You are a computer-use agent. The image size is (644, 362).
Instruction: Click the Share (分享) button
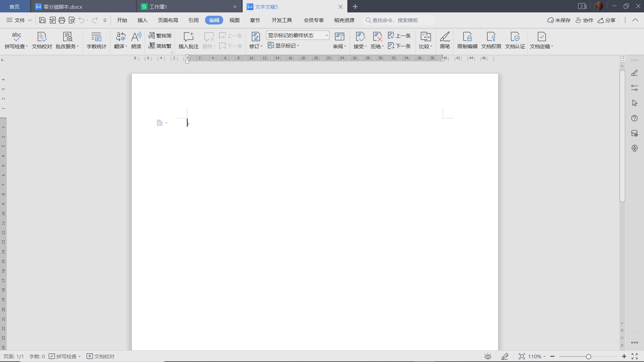point(606,20)
